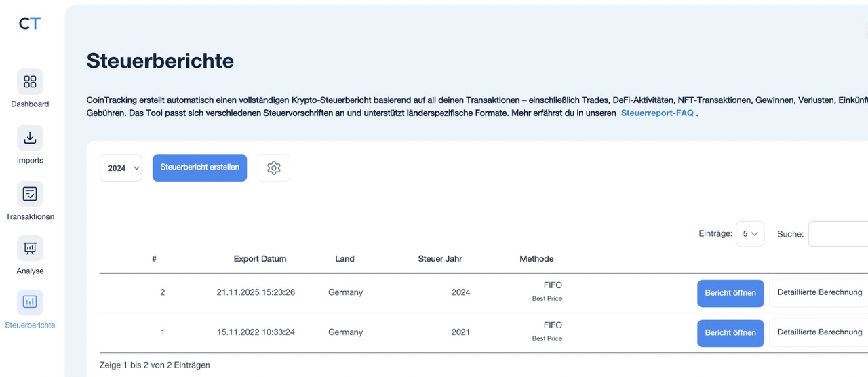Click the Suche: label

[x=790, y=234]
